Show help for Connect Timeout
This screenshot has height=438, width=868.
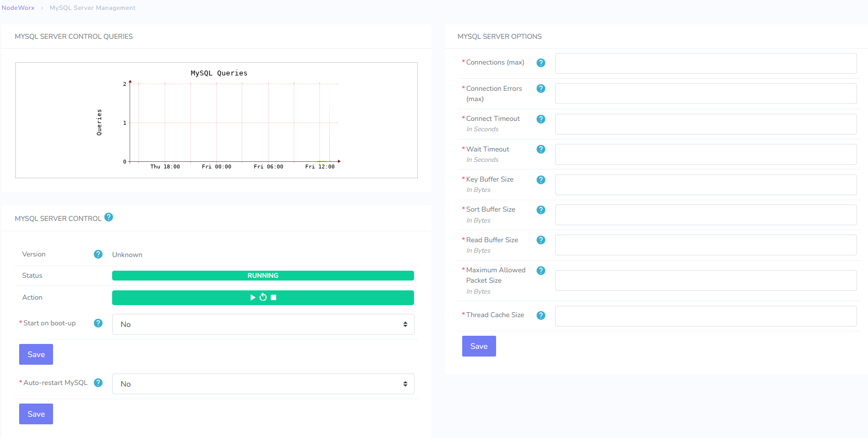click(541, 119)
